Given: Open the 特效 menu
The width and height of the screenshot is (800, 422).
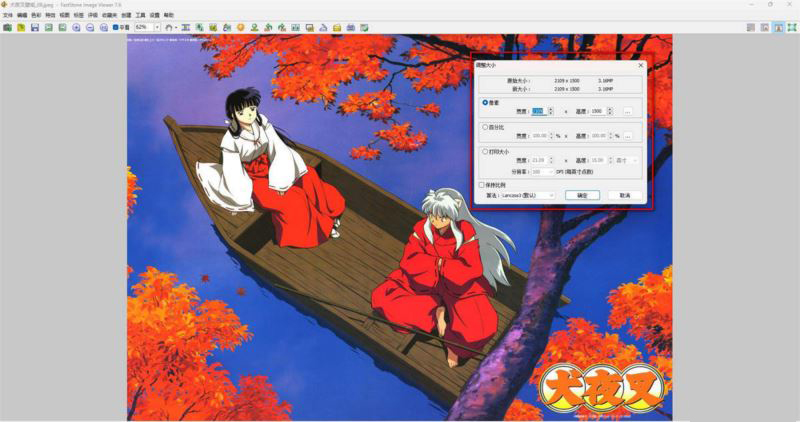Looking at the screenshot, I should click(50, 15).
